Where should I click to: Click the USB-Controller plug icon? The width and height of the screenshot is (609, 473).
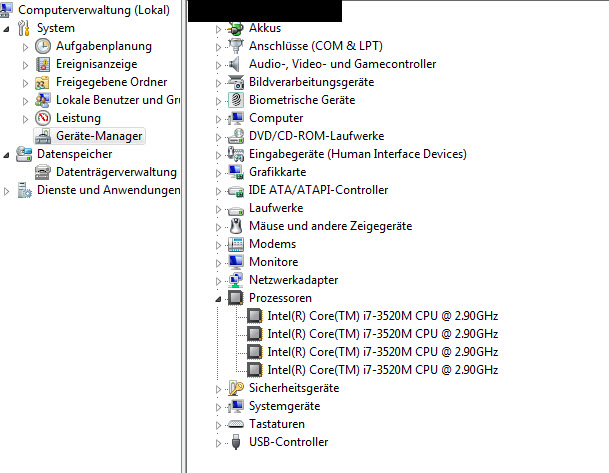click(236, 442)
